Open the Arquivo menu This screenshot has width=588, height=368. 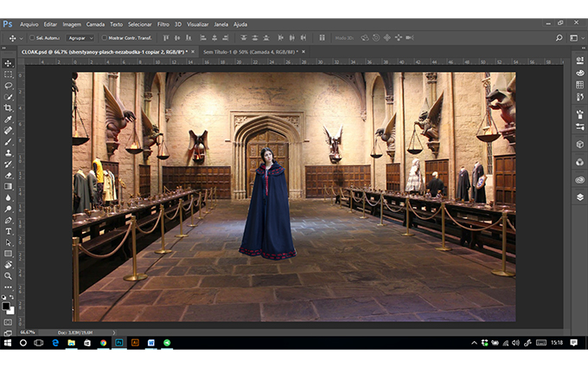[29, 24]
